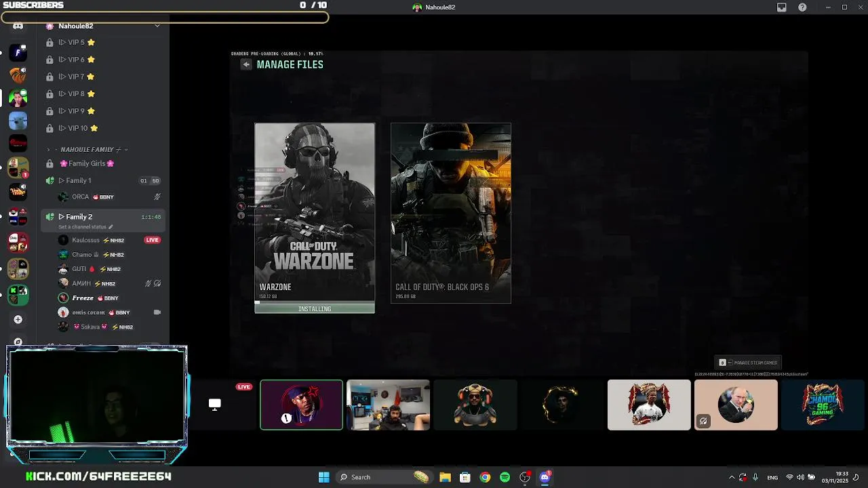868x488 pixels.
Task: Click the speaker icon beside Family 1
Action: point(50,180)
